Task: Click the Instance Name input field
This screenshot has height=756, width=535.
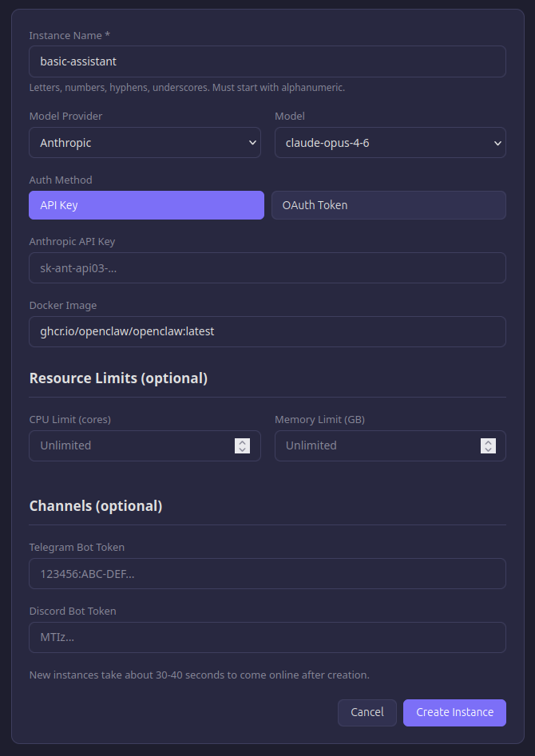Action: 267,61
